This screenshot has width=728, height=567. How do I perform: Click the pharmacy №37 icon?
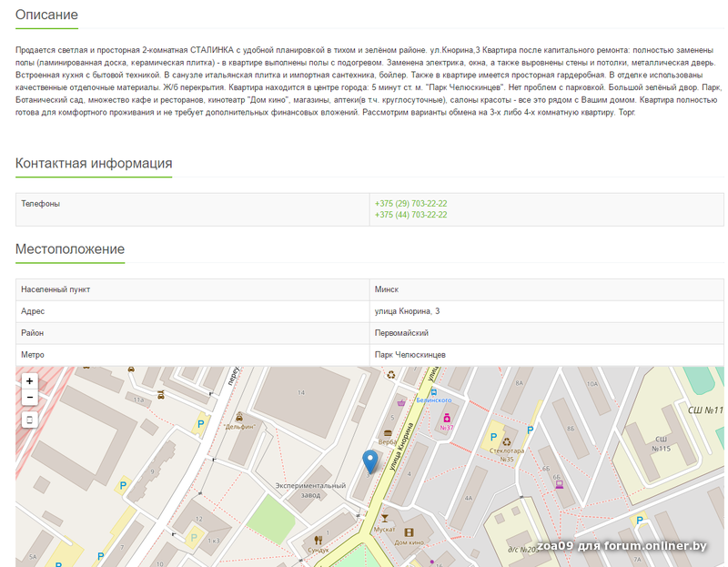(x=447, y=418)
